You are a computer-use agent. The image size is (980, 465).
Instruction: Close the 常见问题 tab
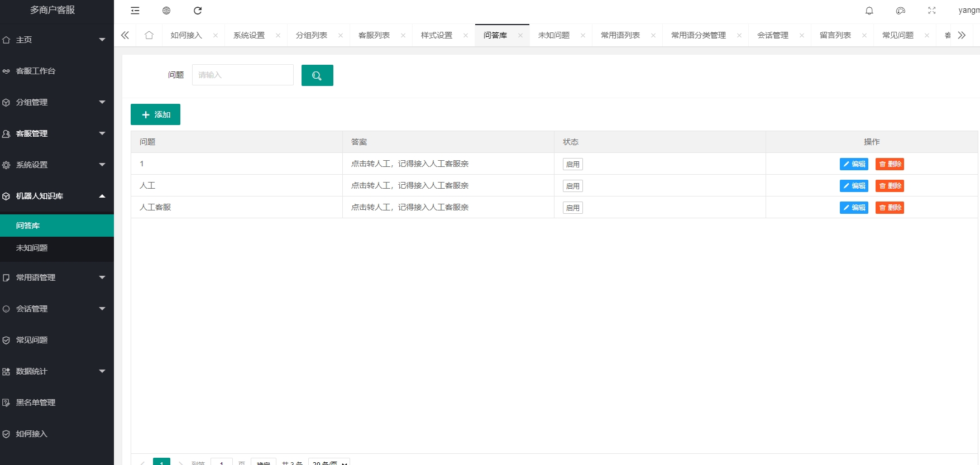927,35
